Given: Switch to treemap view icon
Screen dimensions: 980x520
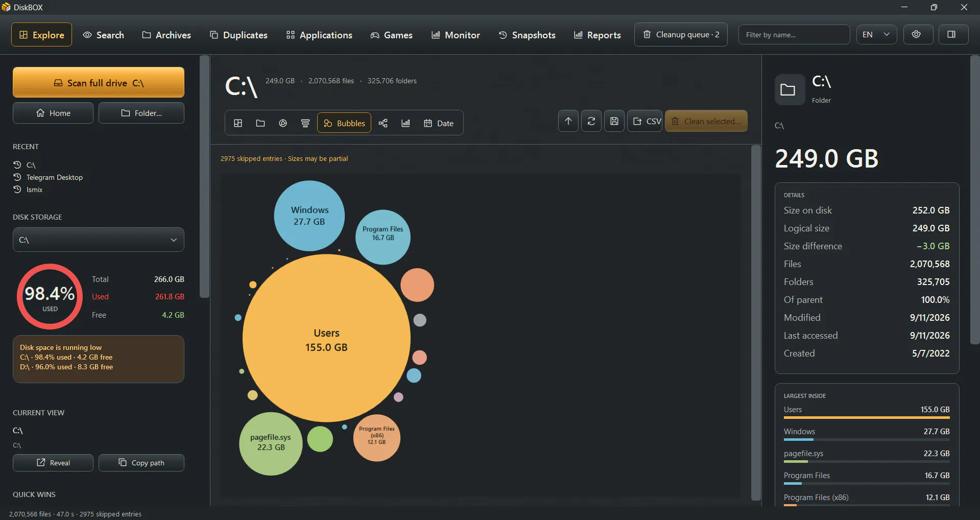Looking at the screenshot, I should click(x=238, y=123).
